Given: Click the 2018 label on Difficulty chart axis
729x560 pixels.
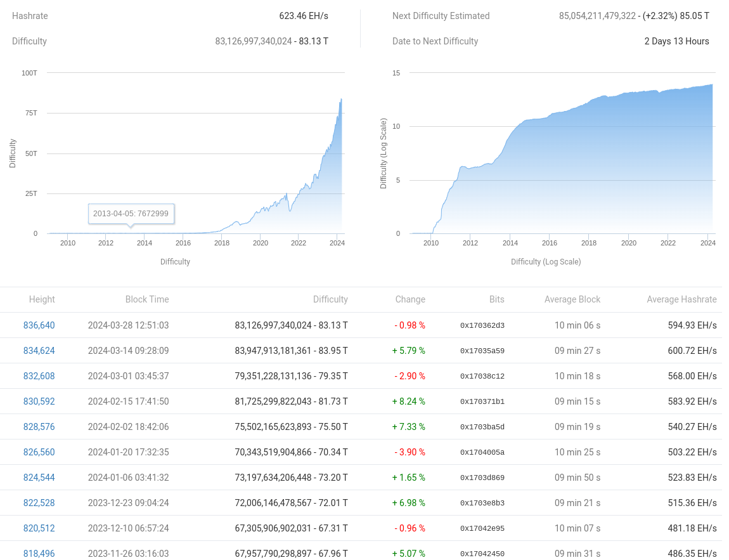Looking at the screenshot, I should coord(222,243).
